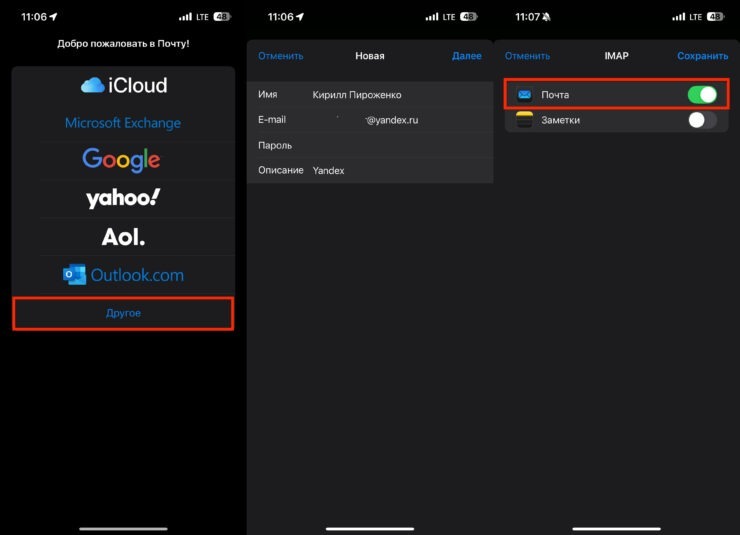Cancel the Новая account form
Image resolution: width=740 pixels, height=535 pixels.
point(281,56)
